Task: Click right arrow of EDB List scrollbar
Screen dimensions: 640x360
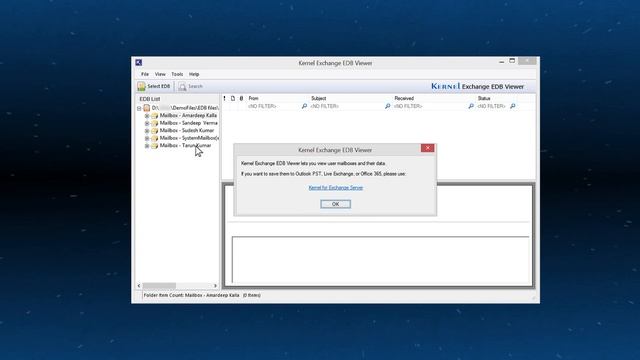Action: [216, 286]
